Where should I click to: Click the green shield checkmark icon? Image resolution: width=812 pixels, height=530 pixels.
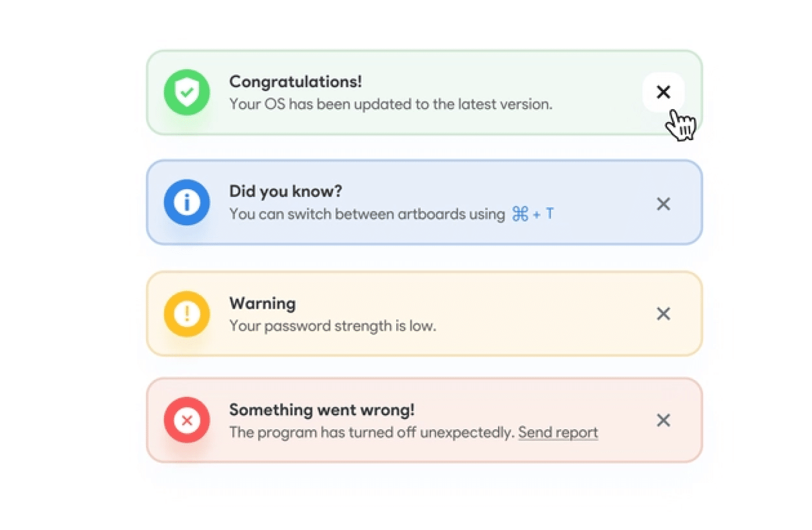(187, 92)
